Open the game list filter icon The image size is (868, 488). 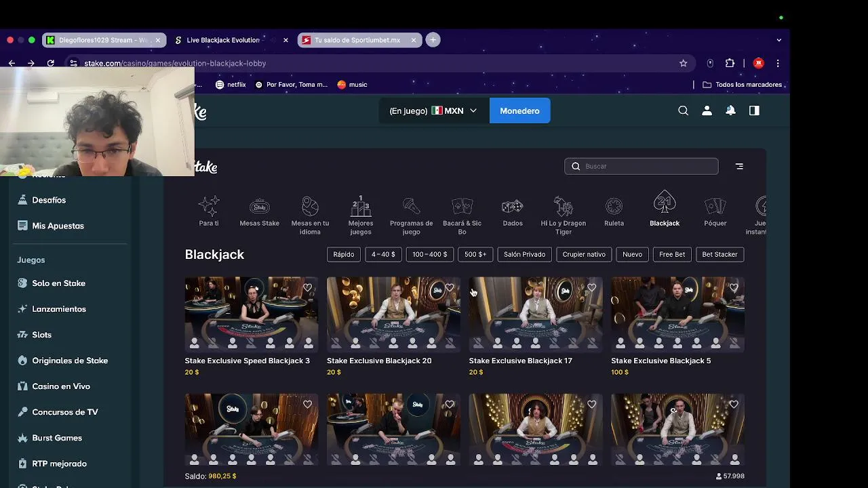(740, 166)
